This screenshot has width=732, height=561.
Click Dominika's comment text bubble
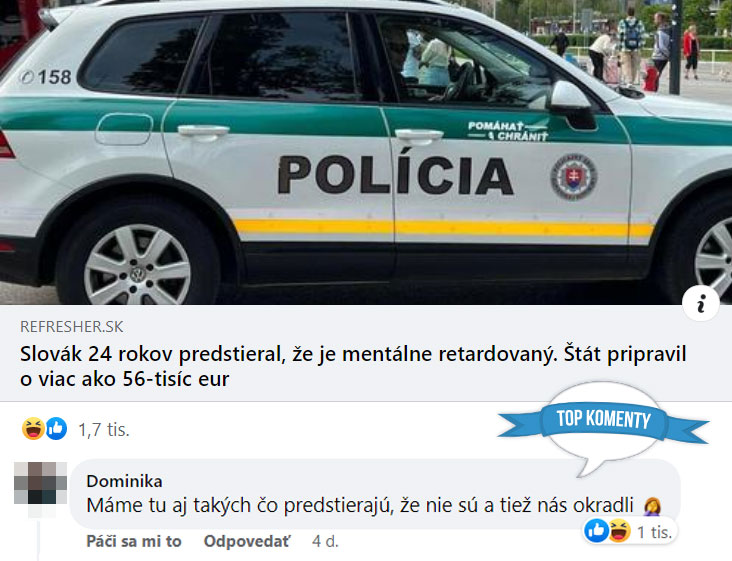click(375, 494)
